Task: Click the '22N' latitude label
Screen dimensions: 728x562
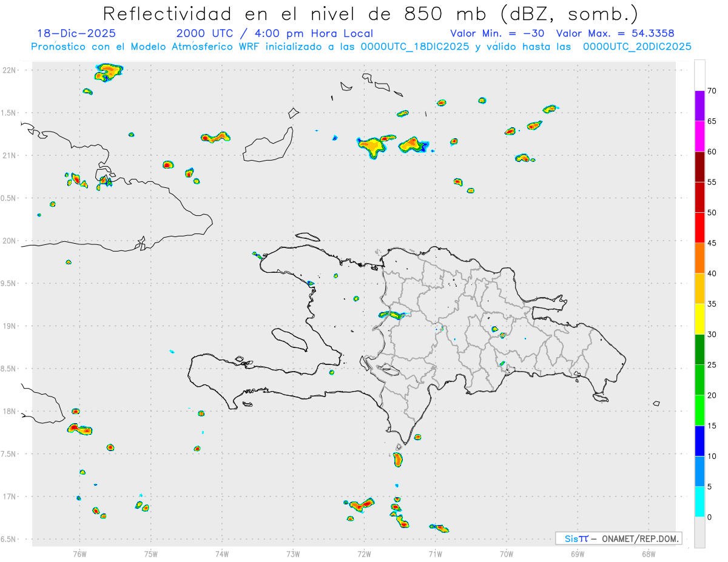Action: 9,70
